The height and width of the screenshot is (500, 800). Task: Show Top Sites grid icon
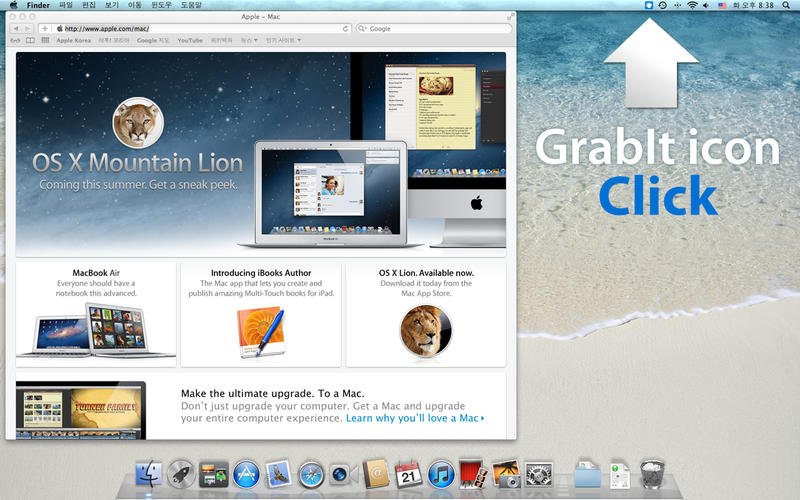45,40
